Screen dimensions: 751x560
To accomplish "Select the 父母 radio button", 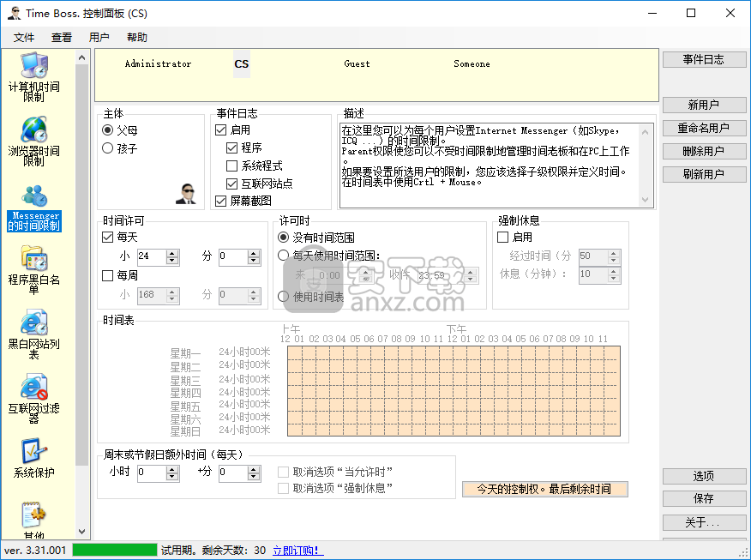I will [108, 129].
